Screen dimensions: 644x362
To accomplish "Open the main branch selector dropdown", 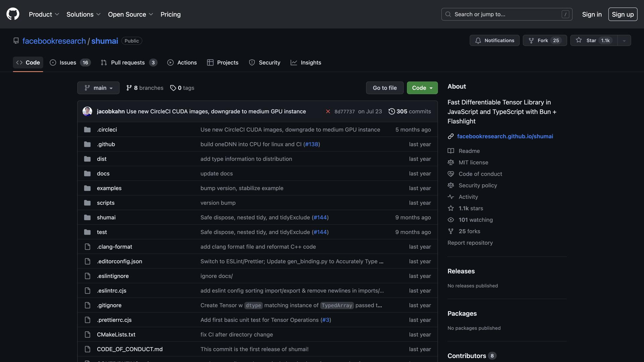I will [x=98, y=88].
